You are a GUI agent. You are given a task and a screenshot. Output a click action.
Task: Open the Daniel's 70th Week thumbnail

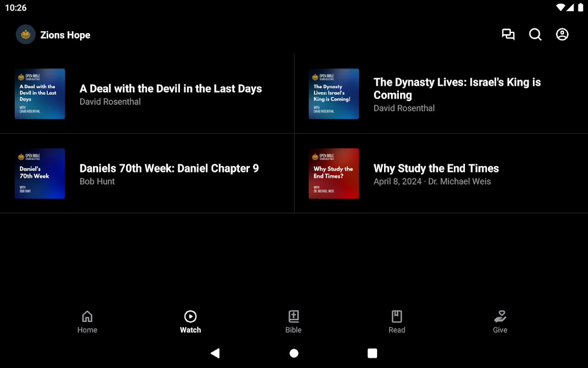pyautogui.click(x=40, y=173)
